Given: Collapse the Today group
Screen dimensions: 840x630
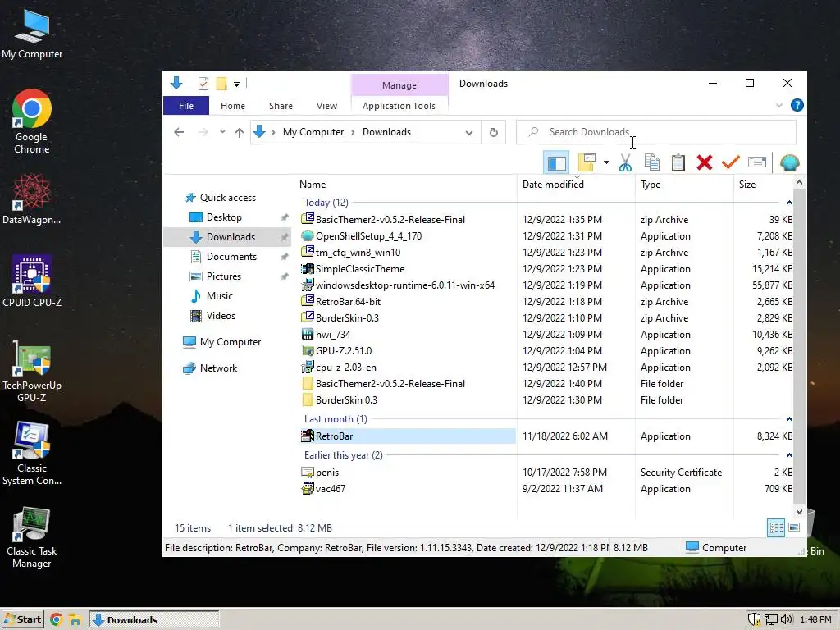Looking at the screenshot, I should coord(789,203).
